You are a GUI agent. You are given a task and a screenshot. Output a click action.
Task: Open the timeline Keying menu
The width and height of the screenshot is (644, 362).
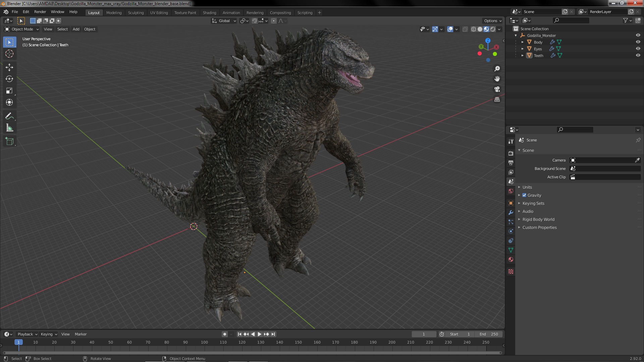(x=49, y=334)
